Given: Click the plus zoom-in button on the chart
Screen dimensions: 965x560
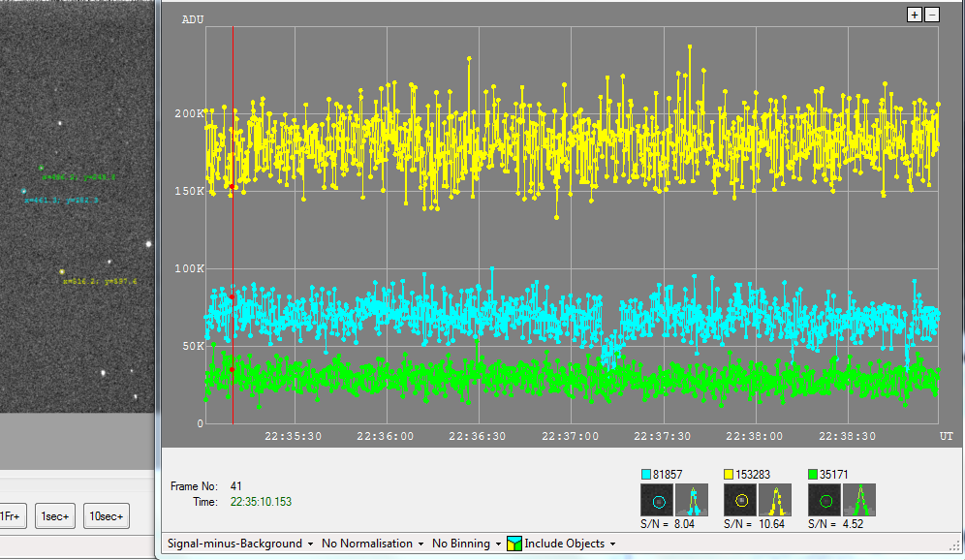Looking at the screenshot, I should point(914,15).
